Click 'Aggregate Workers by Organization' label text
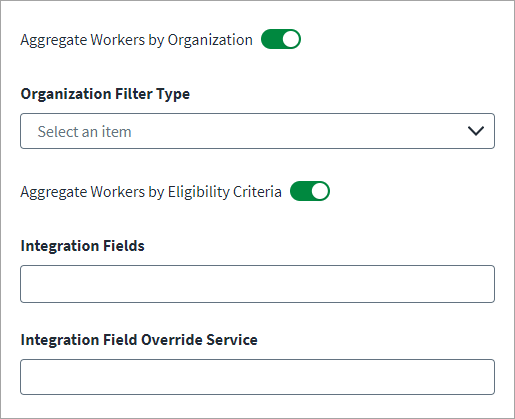This screenshot has width=515, height=419. pyautogui.click(x=136, y=40)
